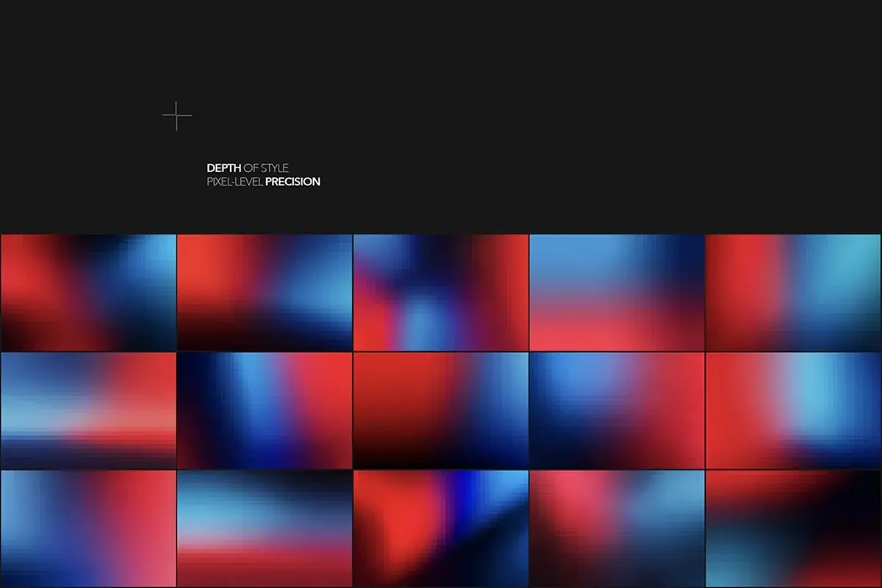Choose bottom row's middle thumbnail with diagonal blue

coord(441,528)
